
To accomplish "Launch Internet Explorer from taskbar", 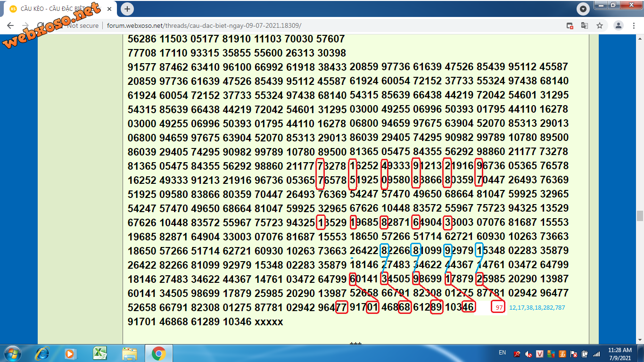I will [x=42, y=353].
